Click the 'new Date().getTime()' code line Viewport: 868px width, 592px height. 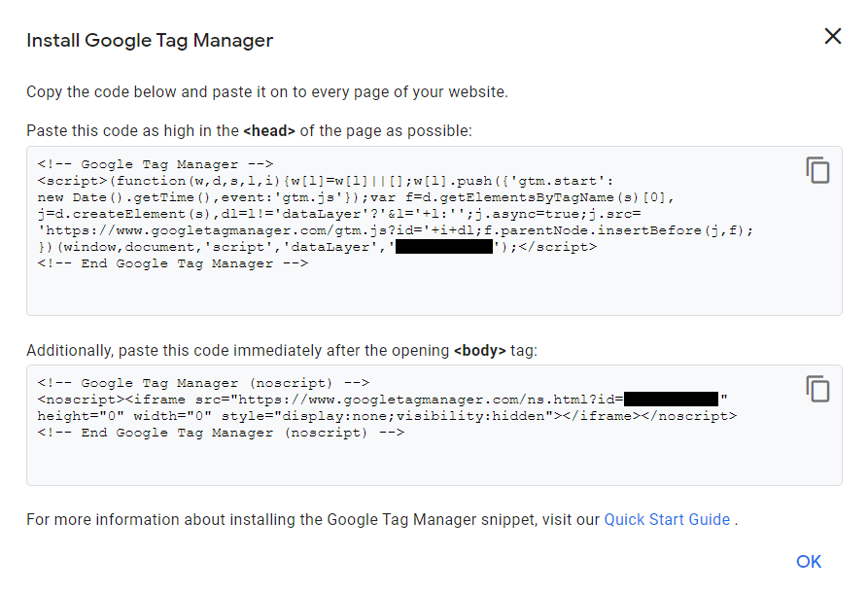356,197
